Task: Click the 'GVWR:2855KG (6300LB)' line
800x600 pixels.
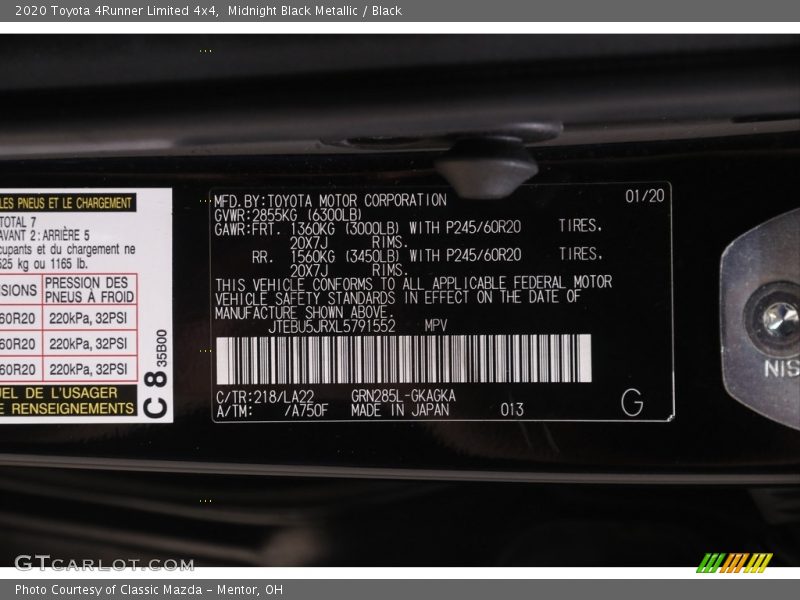Action: click(288, 215)
